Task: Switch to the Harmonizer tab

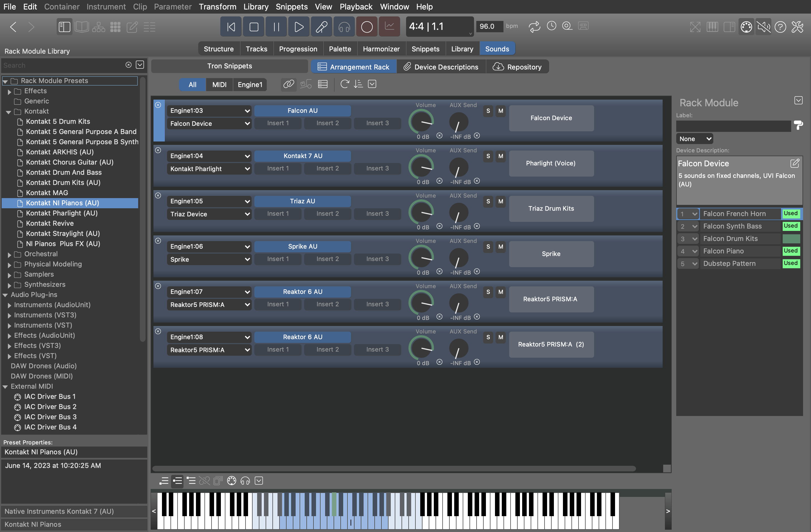Action: 381,49
